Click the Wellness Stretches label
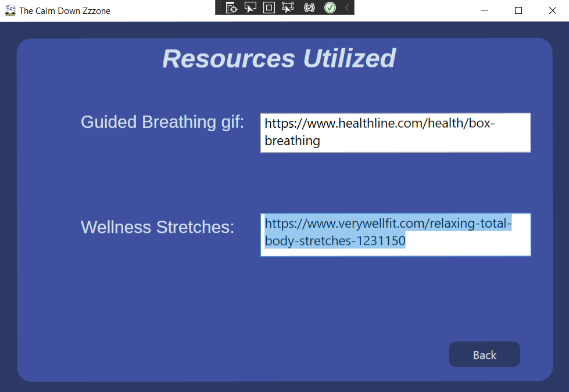Screen dimensions: 569x392 (x=158, y=228)
